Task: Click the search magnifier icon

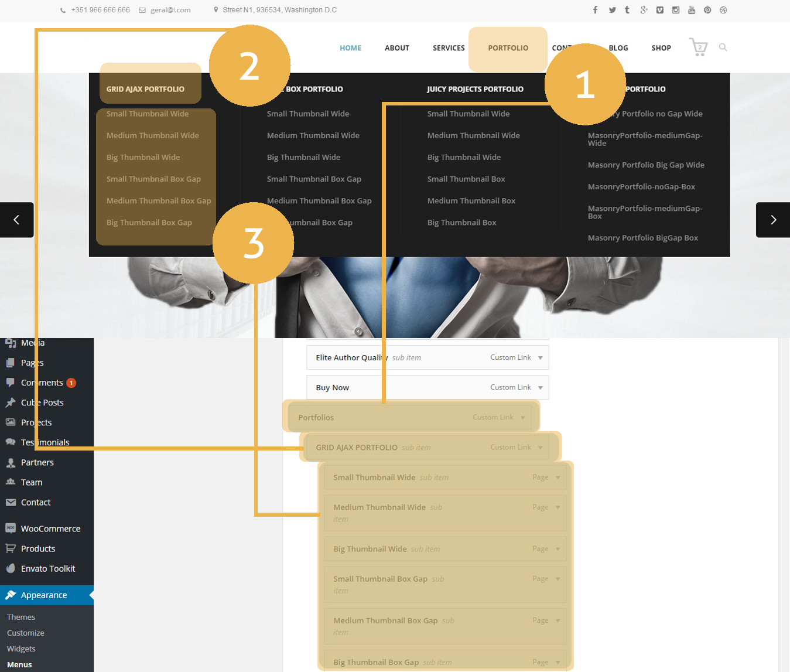Action: pos(723,47)
